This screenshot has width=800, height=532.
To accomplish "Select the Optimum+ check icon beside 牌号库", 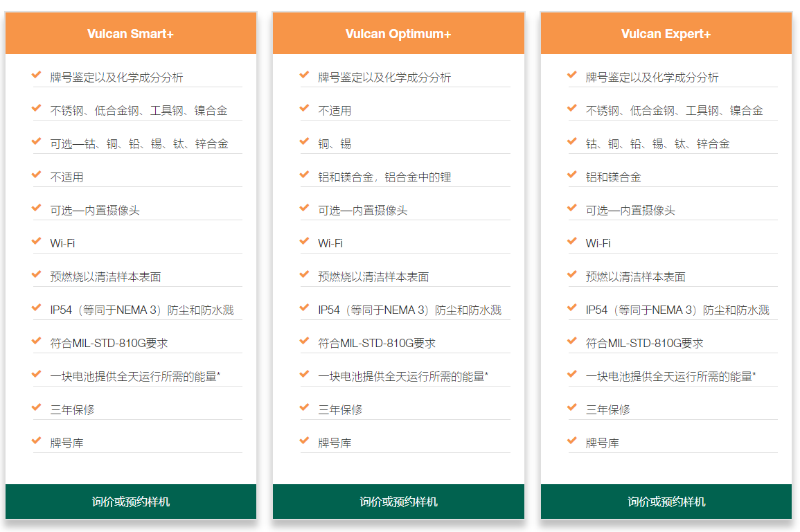I will coord(304,440).
